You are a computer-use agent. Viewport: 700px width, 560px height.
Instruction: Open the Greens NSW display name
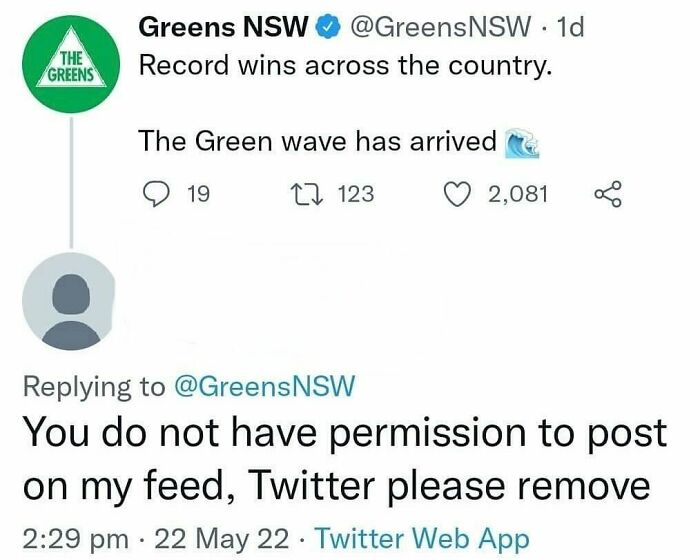[222, 28]
